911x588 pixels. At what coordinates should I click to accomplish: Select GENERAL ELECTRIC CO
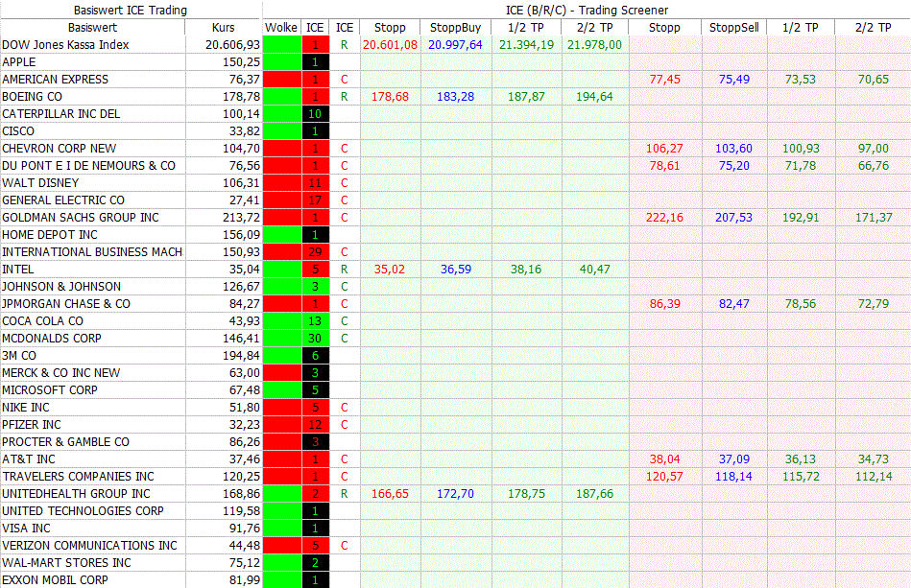63,200
